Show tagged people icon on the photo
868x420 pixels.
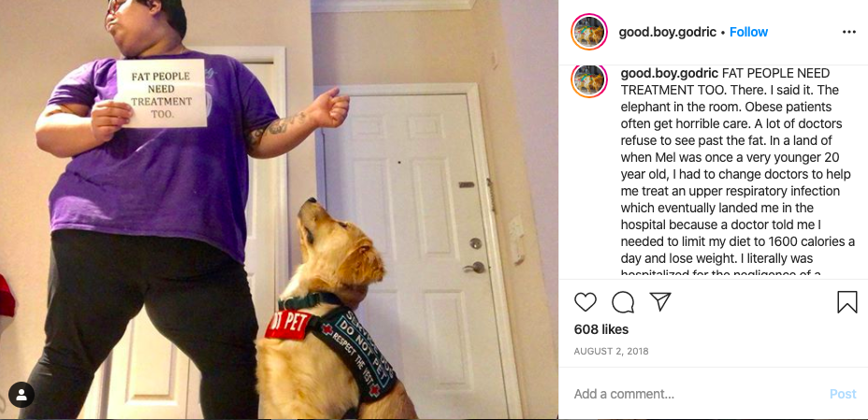pyautogui.click(x=22, y=395)
